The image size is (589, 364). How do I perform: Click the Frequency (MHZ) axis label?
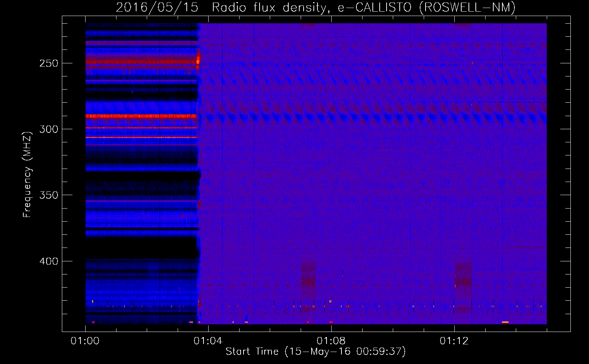[x=27, y=175]
